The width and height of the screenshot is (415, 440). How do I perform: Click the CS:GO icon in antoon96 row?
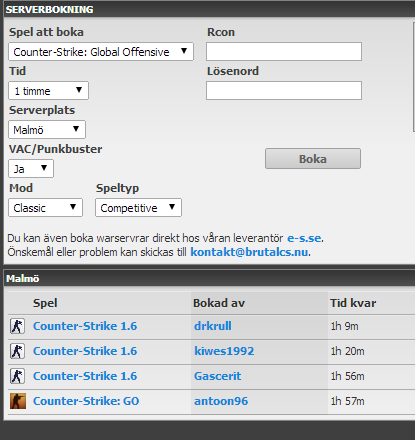tap(18, 401)
